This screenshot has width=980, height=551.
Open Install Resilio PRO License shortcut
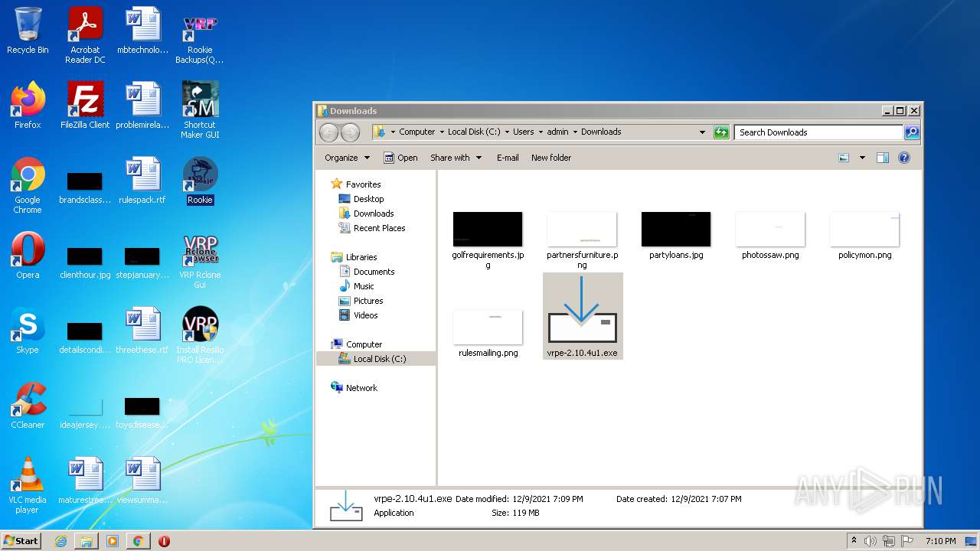pos(200,335)
